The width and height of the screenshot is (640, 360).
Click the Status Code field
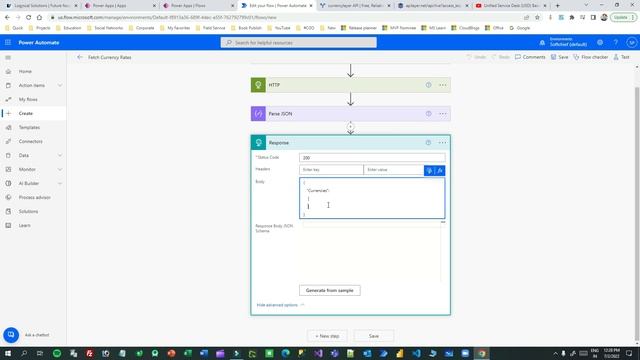tap(372, 158)
